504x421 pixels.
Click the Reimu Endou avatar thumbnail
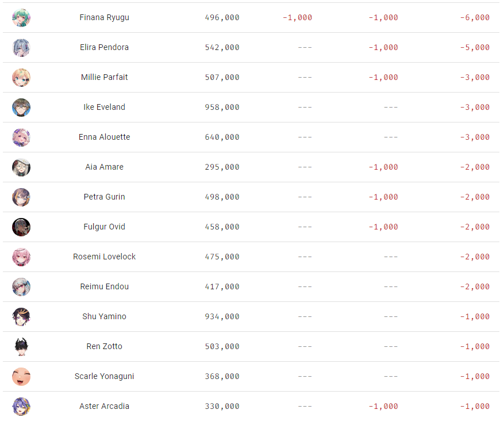pyautogui.click(x=21, y=287)
